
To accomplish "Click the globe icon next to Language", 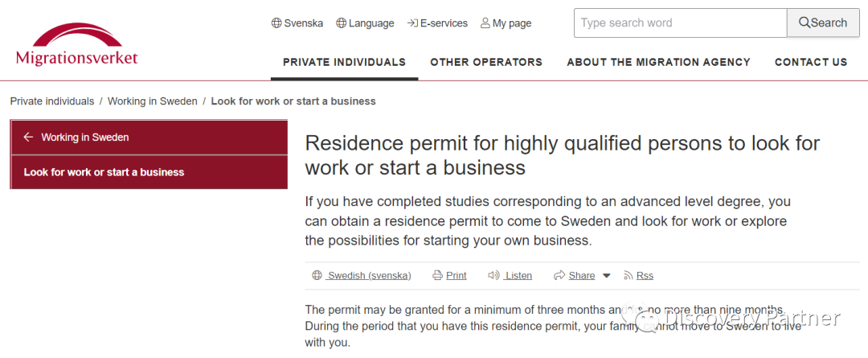I will (x=341, y=23).
